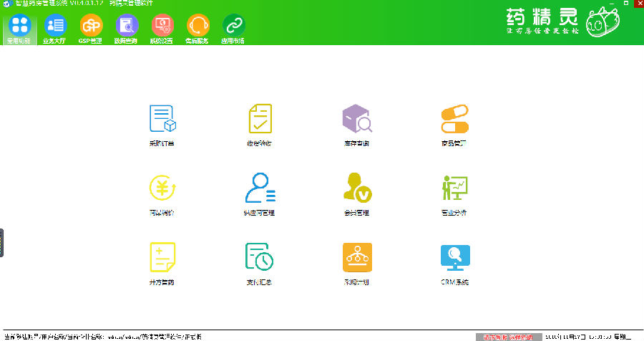Click the 营业分析 business analysis icon
Screen dimensions: 644x341
[x=454, y=188]
